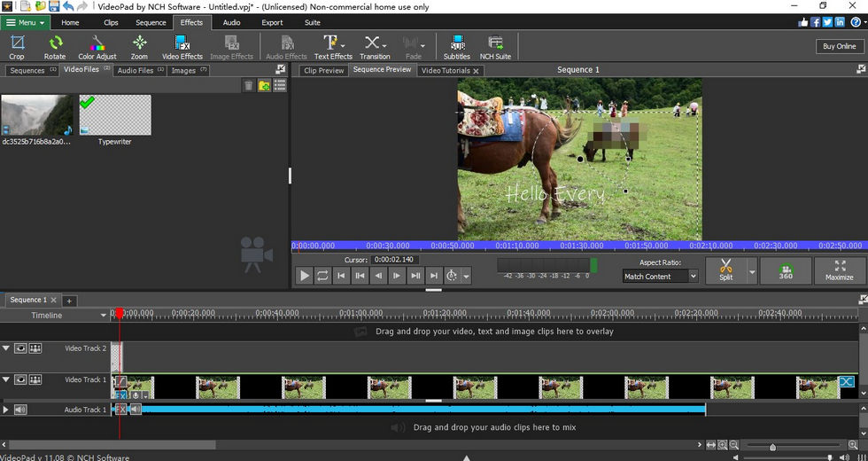
Task: Toggle Video Track 2 group icon
Action: click(x=35, y=348)
